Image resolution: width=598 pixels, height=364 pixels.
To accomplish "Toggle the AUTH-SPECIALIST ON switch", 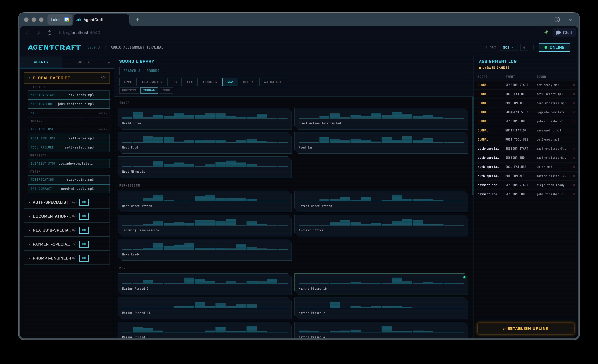I will point(84,202).
